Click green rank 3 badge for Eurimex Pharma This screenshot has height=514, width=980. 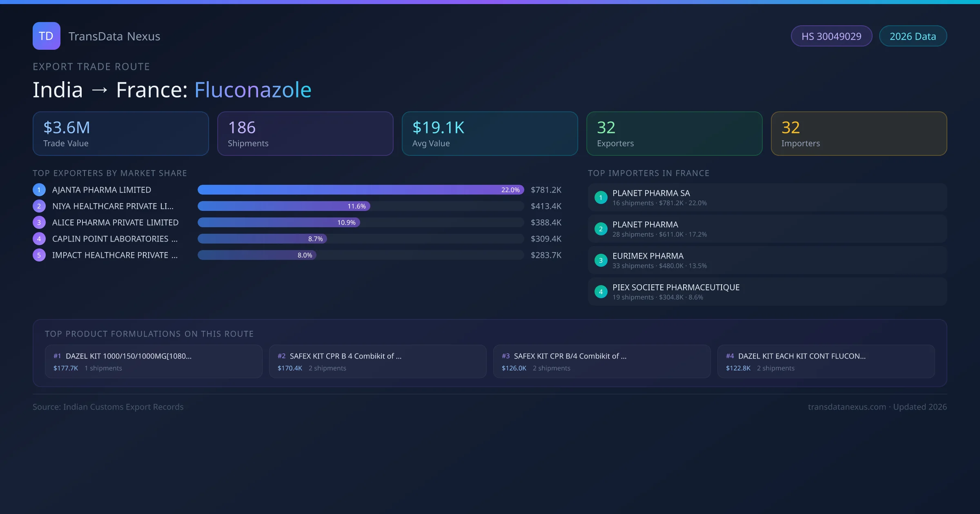pyautogui.click(x=601, y=260)
